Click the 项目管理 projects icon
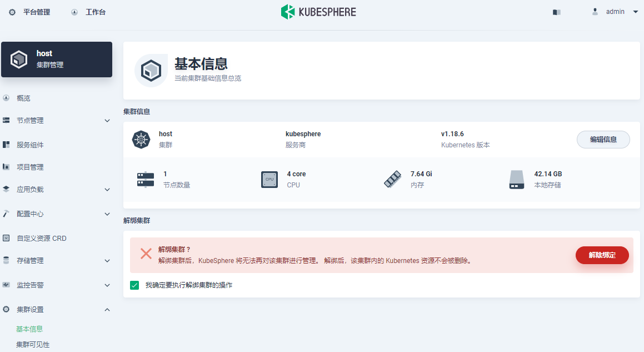The image size is (644, 352). [6, 167]
